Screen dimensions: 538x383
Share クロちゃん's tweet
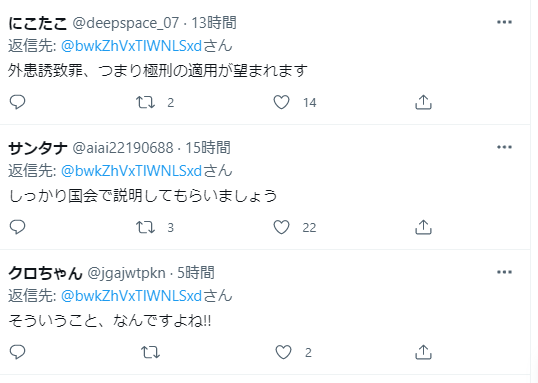click(x=423, y=352)
